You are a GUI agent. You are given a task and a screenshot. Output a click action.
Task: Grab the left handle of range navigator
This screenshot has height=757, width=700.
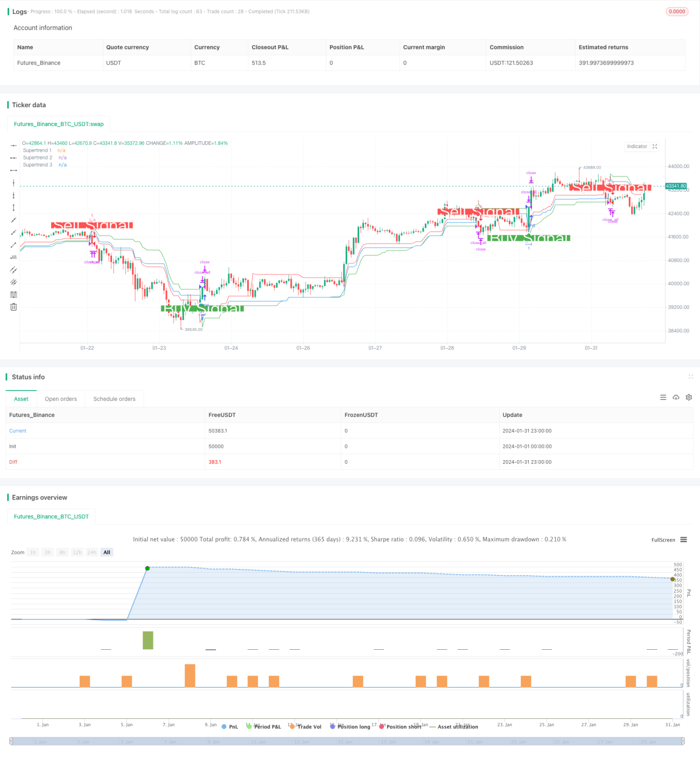pyautogui.click(x=12, y=741)
